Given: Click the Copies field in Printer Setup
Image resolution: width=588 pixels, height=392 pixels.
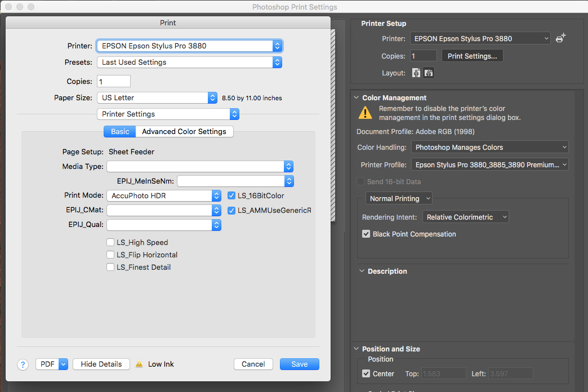Looking at the screenshot, I should click(424, 56).
